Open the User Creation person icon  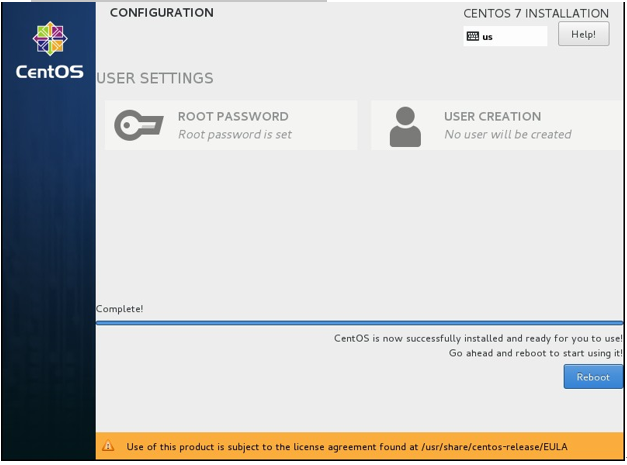pyautogui.click(x=405, y=127)
